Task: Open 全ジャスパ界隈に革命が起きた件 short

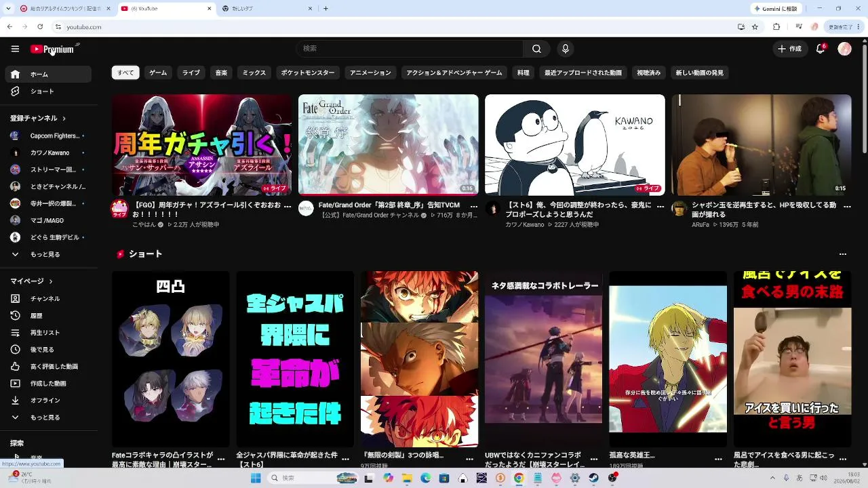Action: [x=295, y=359]
